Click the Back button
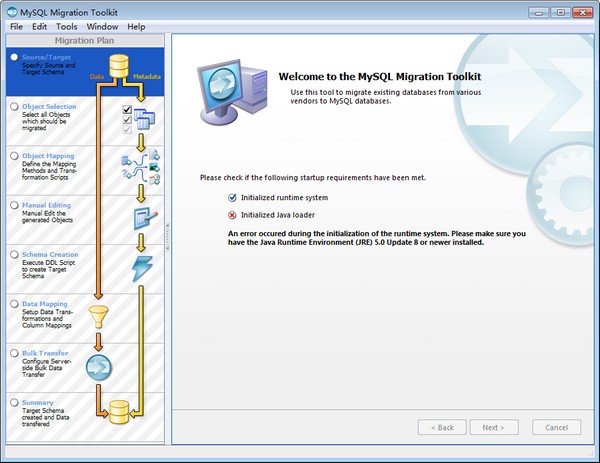 (442, 427)
